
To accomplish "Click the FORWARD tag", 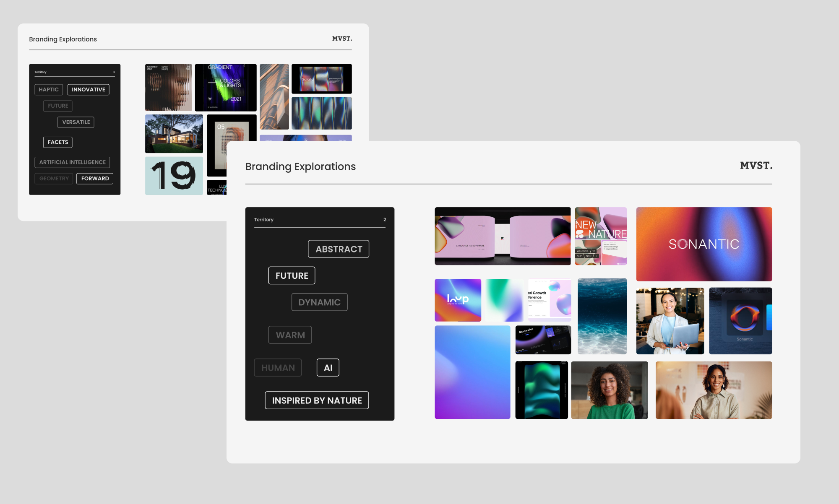I will tap(95, 179).
